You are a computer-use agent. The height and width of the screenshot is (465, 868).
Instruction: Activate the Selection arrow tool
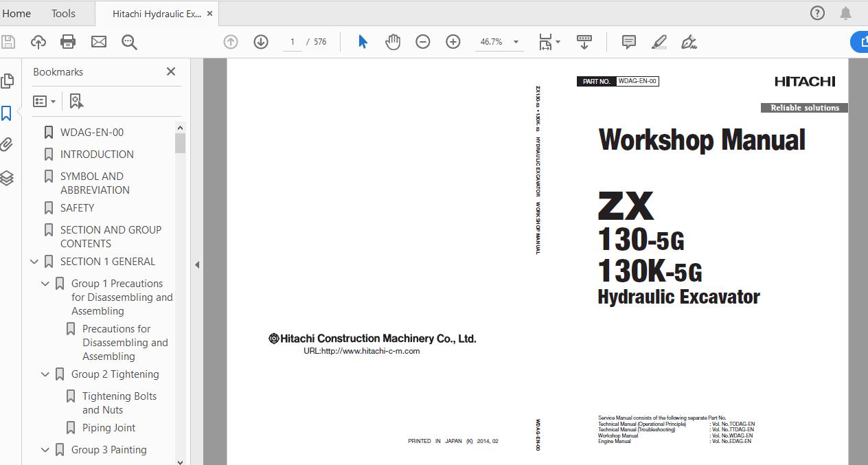click(x=363, y=42)
